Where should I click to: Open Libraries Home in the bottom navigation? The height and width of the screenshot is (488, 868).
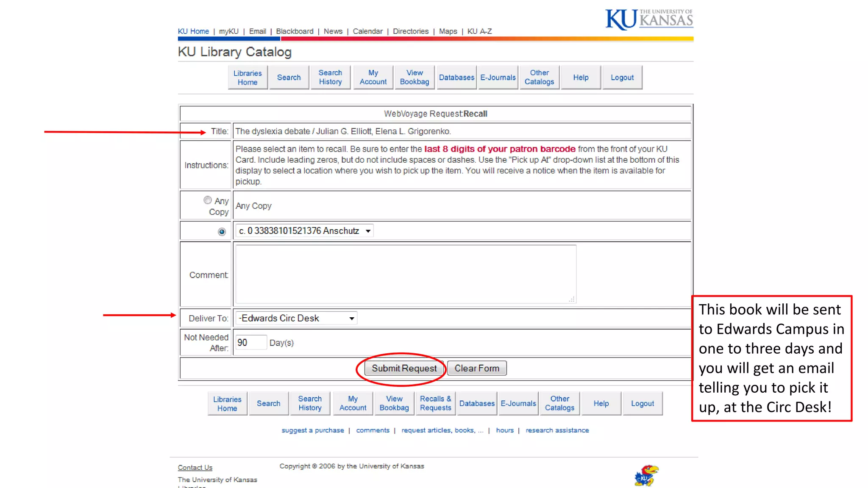coord(227,404)
